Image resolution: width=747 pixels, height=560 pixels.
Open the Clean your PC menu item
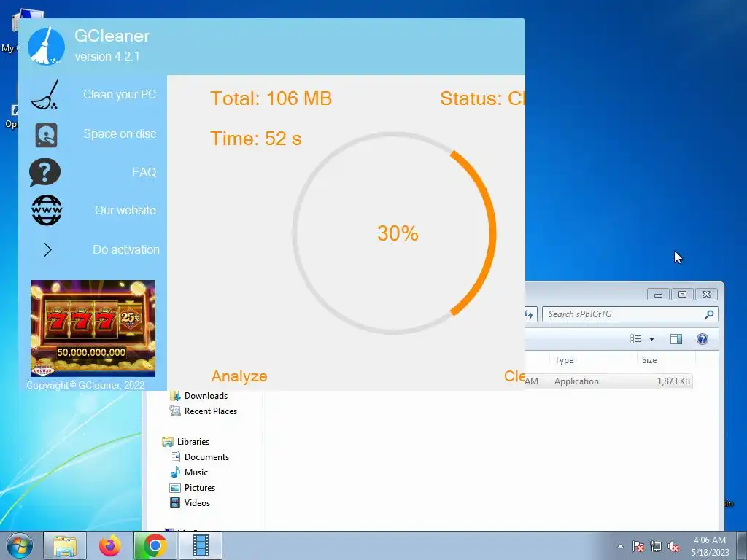pos(120,94)
